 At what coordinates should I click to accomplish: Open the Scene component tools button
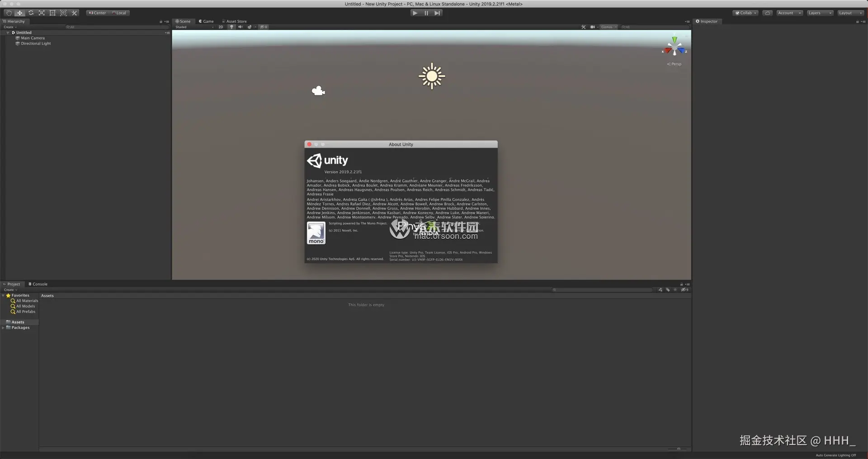(x=584, y=27)
